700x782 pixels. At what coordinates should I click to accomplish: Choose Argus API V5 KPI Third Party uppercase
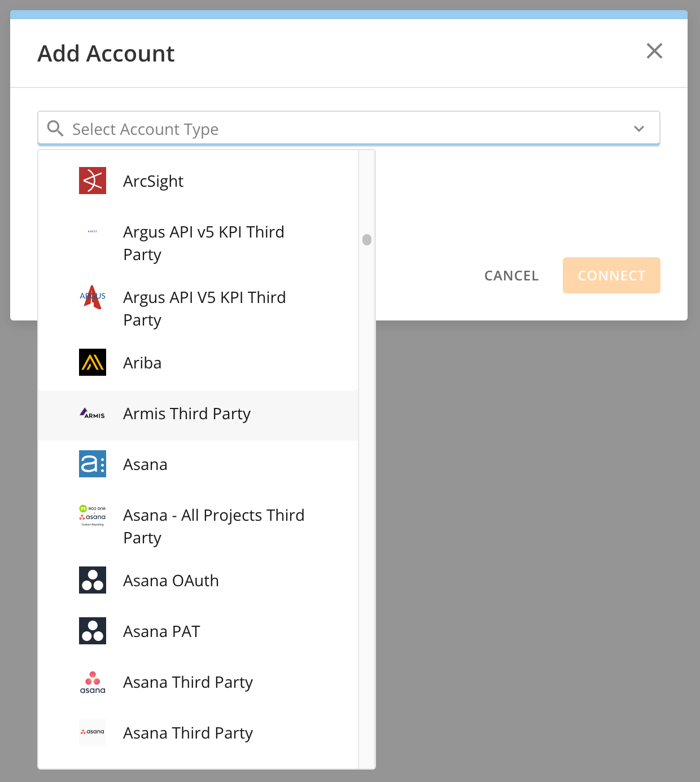point(198,309)
